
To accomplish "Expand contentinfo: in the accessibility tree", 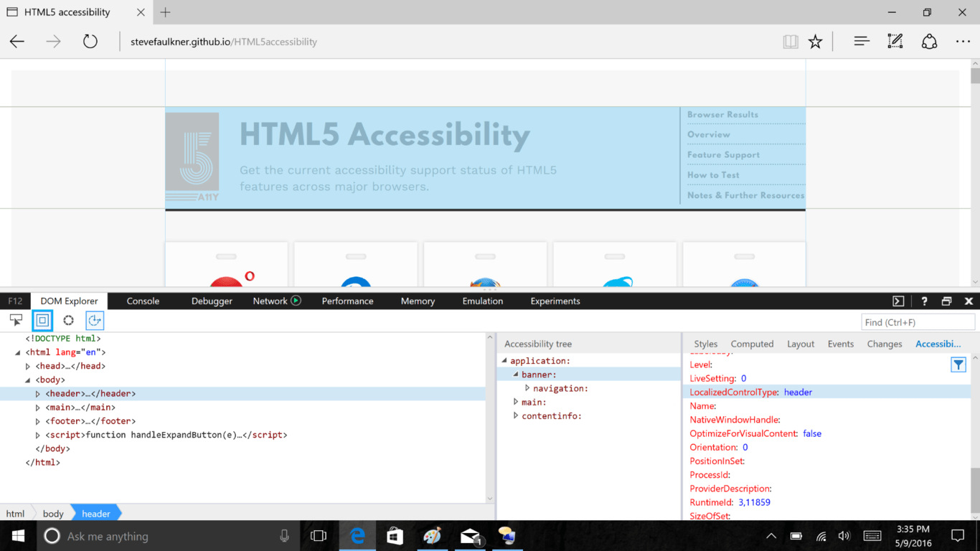I will pyautogui.click(x=516, y=415).
